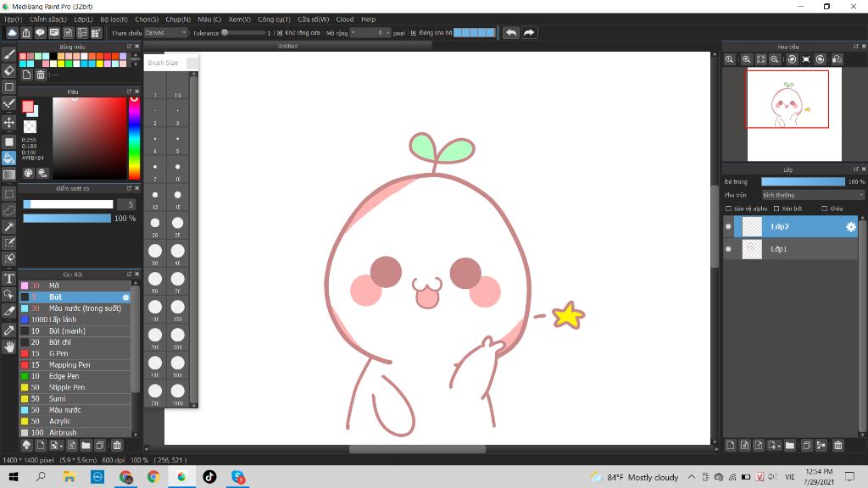Viewport: 868px width, 488px height.
Task: Choose the Magic Wand selection tool
Action: click(x=9, y=226)
